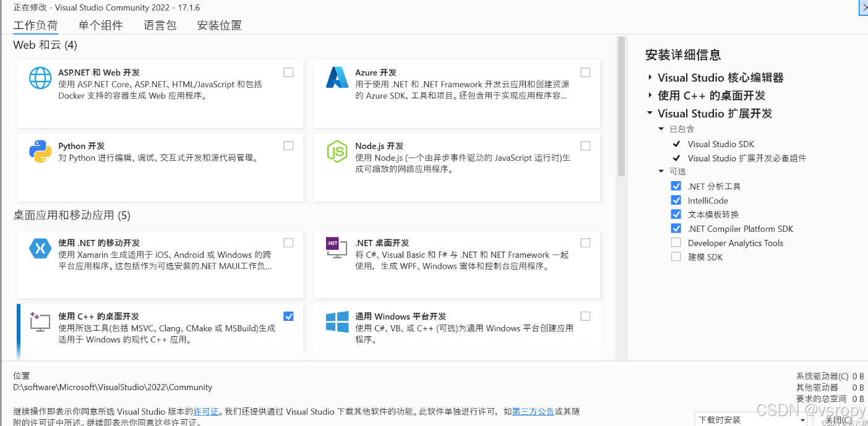Viewport: 868px width, 426px height.
Task: Click the 通用 Windows 平台 logo icon
Action: 337,322
